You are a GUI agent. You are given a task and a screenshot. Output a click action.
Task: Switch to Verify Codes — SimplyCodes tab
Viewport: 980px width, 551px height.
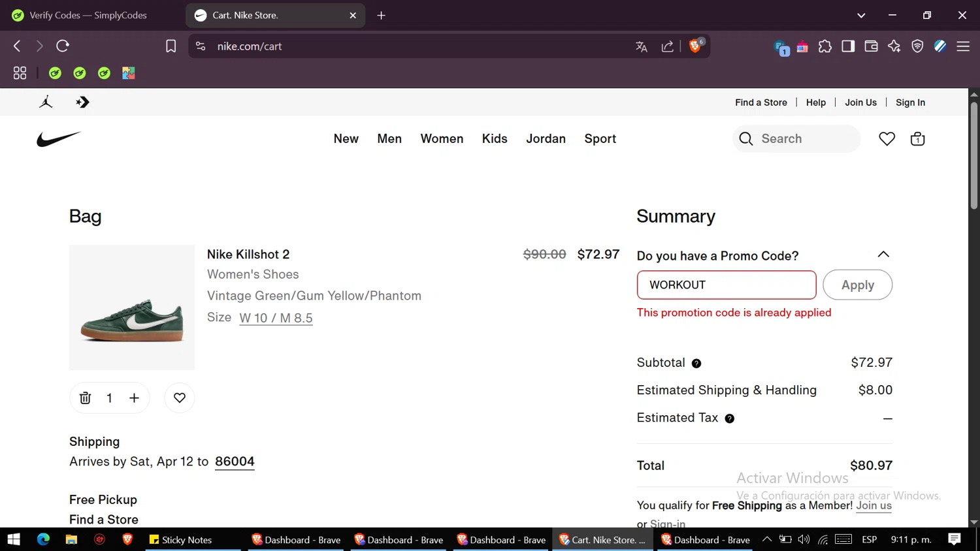(90, 15)
